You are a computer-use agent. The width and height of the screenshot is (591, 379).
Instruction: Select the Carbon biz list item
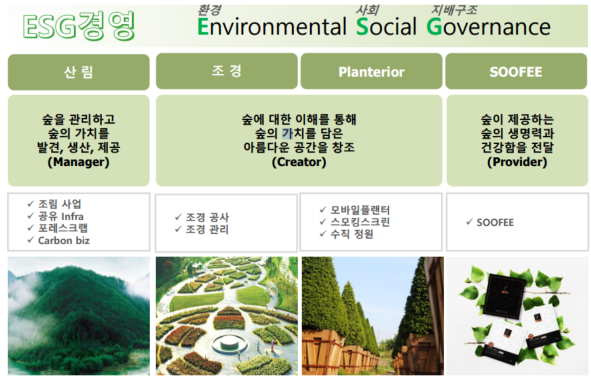point(64,240)
